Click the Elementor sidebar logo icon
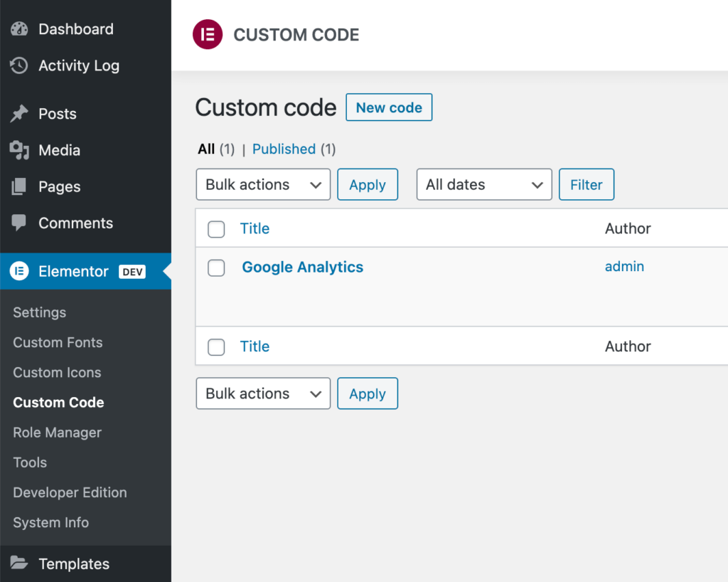 (x=19, y=271)
